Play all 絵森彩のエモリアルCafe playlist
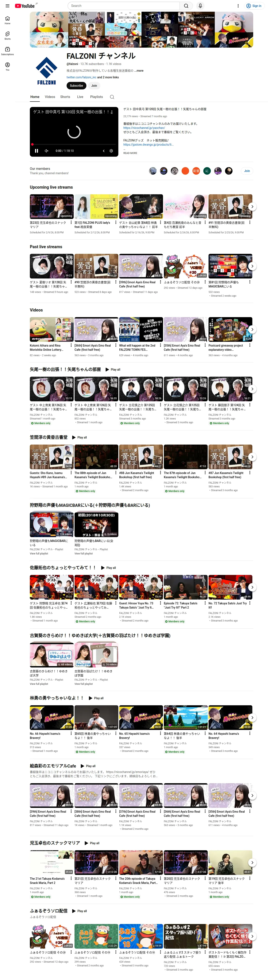The width and height of the screenshot is (268, 980). 88,766
